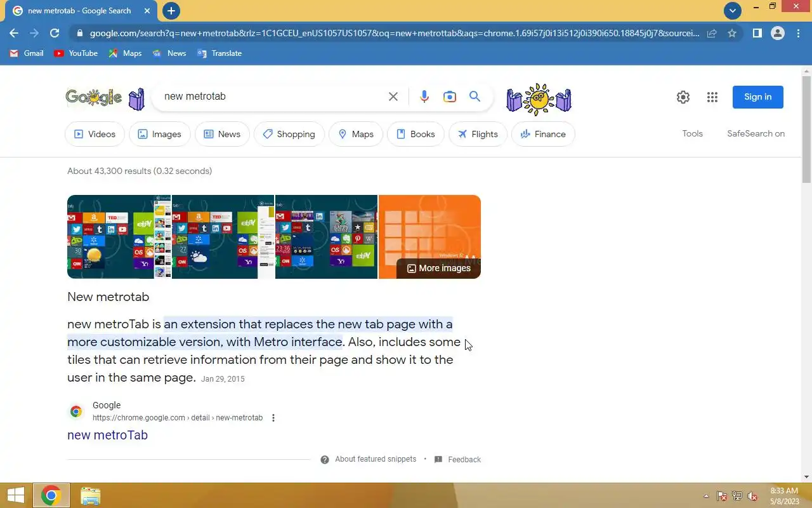Open Maps bookmark in bookmarks bar
The height and width of the screenshot is (508, 812).
125,53
